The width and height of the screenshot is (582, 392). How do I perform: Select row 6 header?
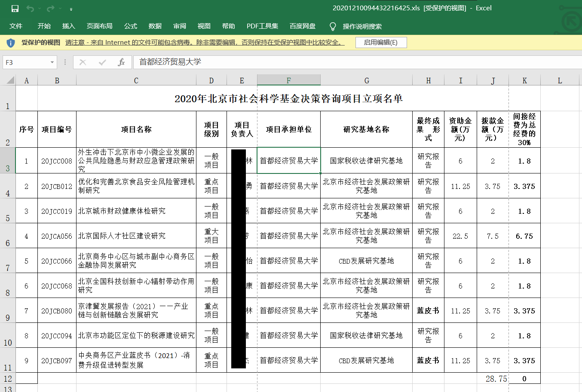[x=8, y=235]
